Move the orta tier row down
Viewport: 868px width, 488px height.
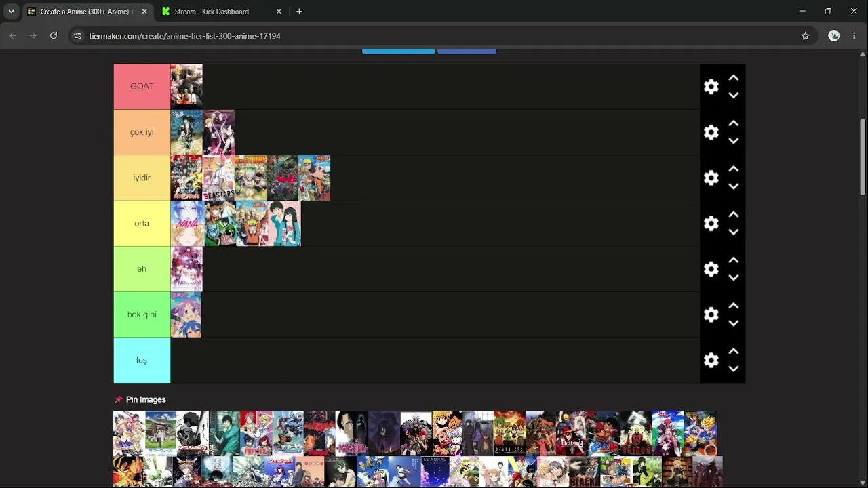click(x=733, y=232)
